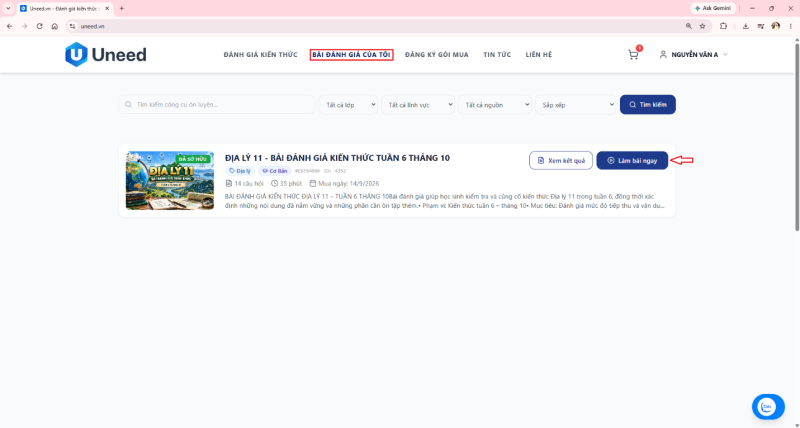Go to Chrome home page icon
Viewport: 800px width, 428px height.
tap(55, 26)
